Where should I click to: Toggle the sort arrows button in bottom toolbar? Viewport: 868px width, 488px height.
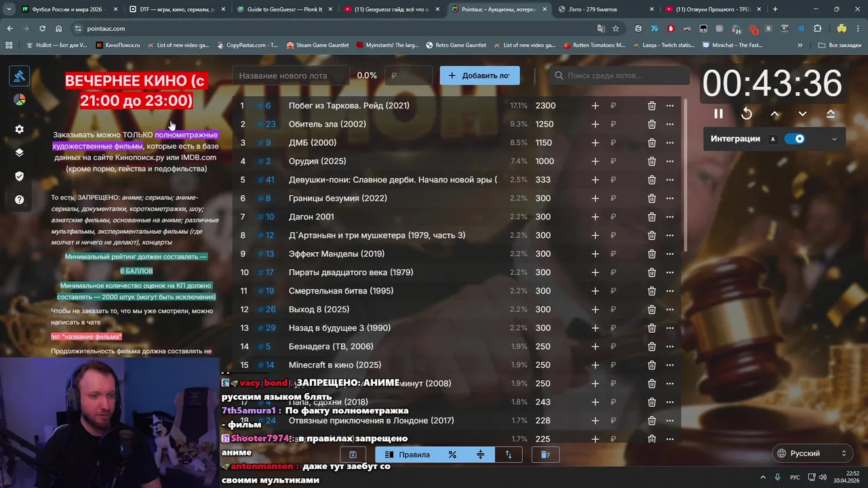click(x=509, y=455)
